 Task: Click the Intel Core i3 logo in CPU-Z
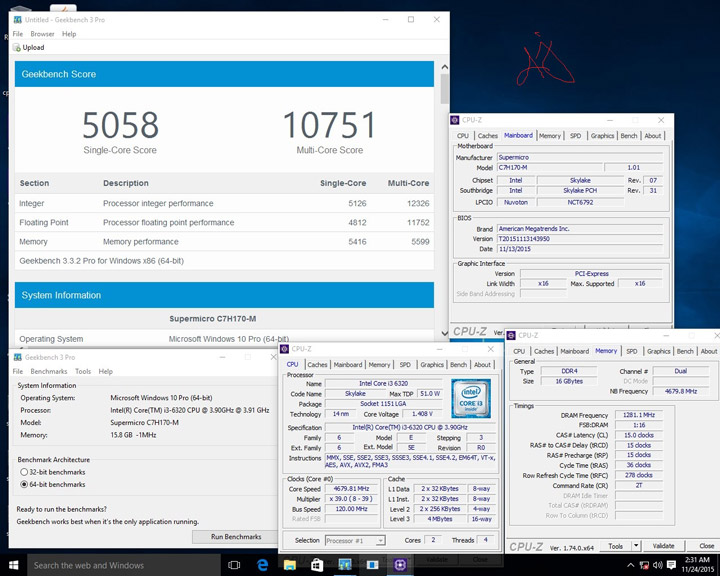(x=471, y=398)
